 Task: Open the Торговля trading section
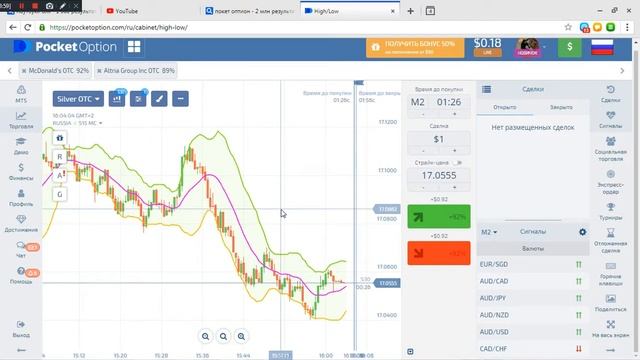click(21, 120)
